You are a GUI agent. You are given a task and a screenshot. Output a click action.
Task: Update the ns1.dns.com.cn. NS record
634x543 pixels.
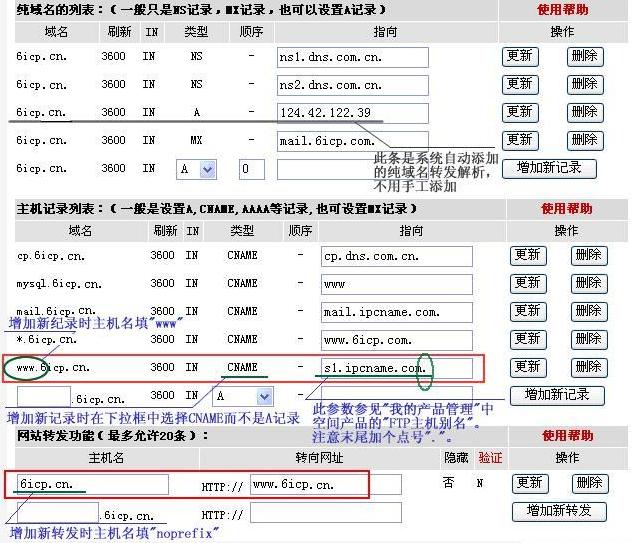[520, 57]
